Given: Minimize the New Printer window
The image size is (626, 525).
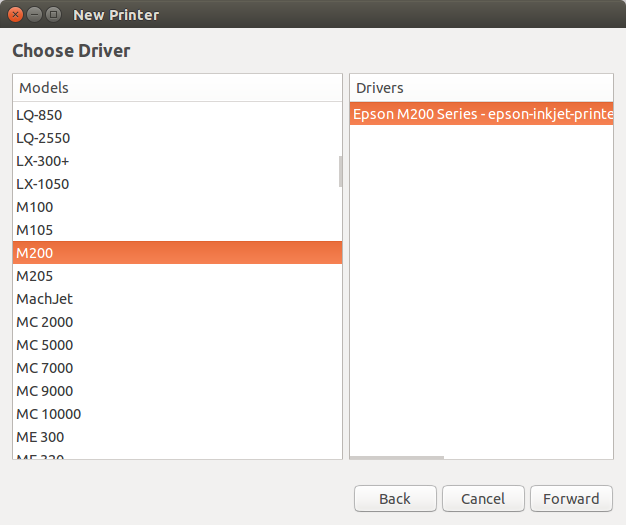Looking at the screenshot, I should 34,15.
